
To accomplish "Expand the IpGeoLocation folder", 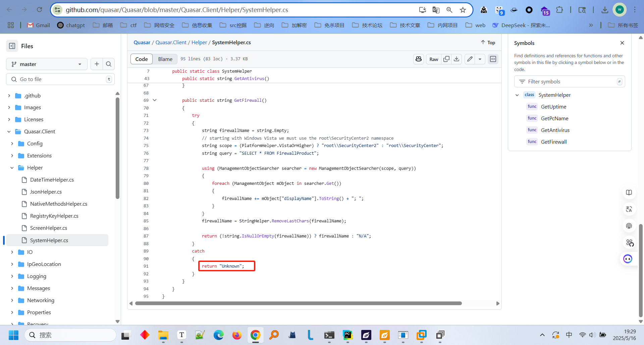I will tap(12, 264).
